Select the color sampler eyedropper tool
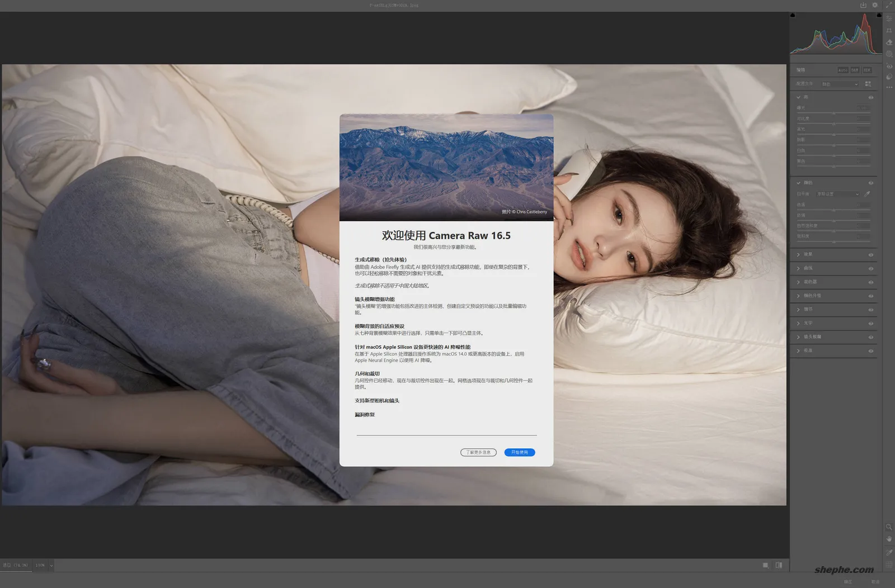Viewport: 895px width, 588px height. (x=889, y=552)
